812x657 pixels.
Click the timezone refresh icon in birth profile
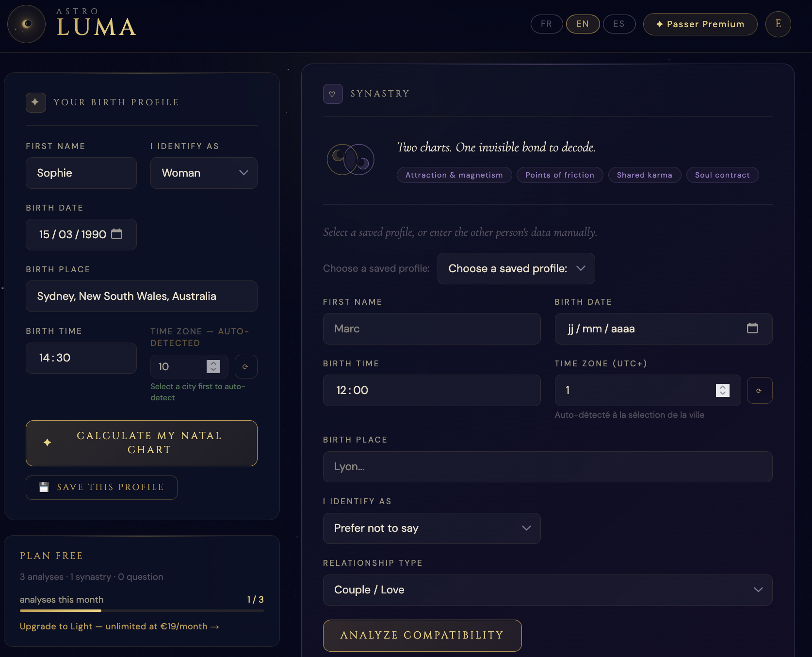click(x=246, y=366)
